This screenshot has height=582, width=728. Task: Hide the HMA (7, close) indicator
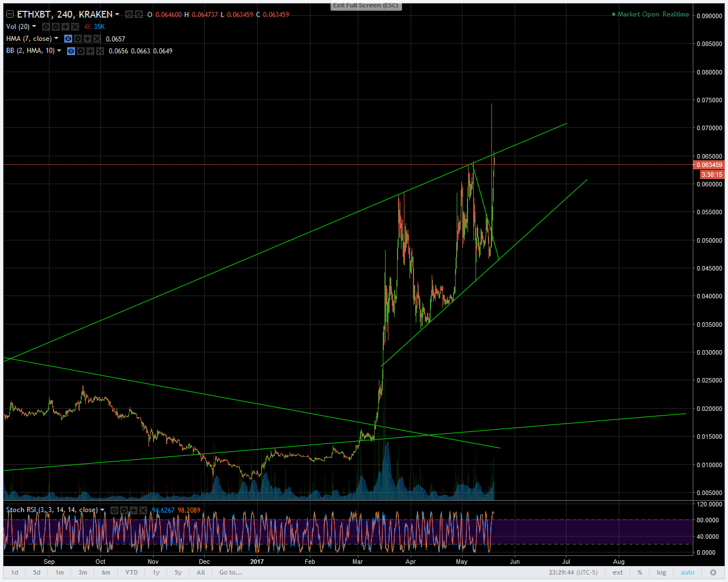[x=68, y=39]
